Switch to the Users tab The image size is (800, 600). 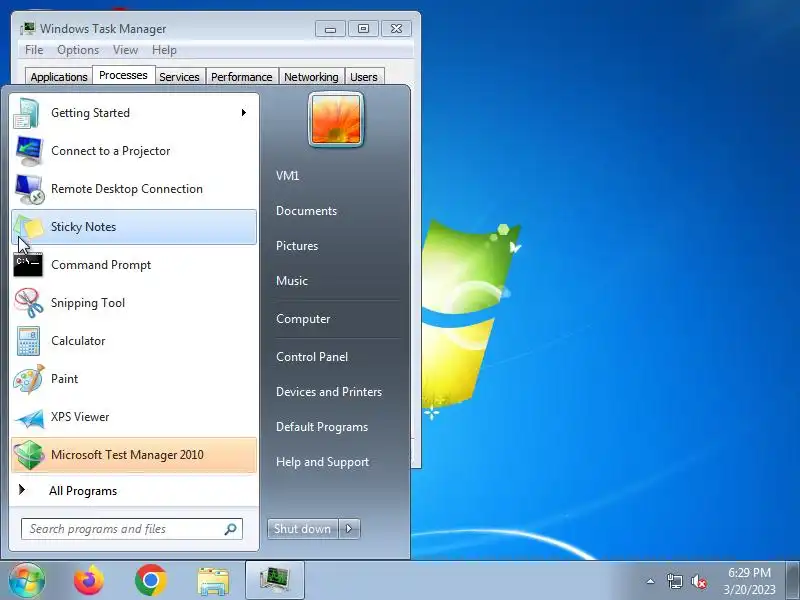tap(364, 77)
